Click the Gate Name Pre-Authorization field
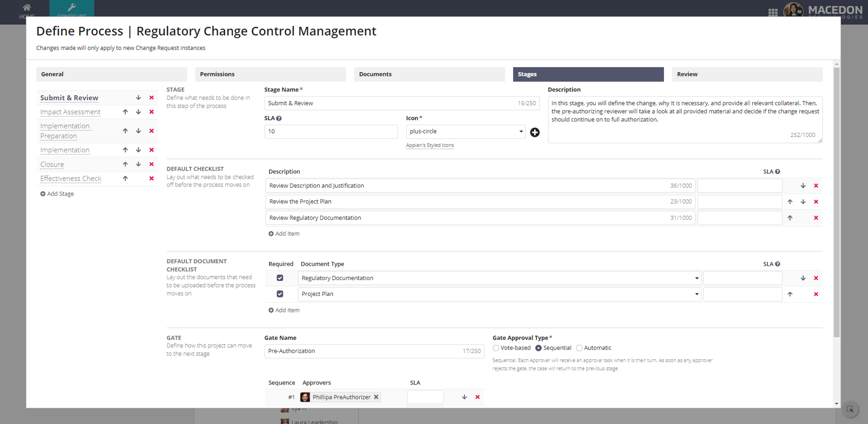Viewport: 868px width, 424px height. 374,351
